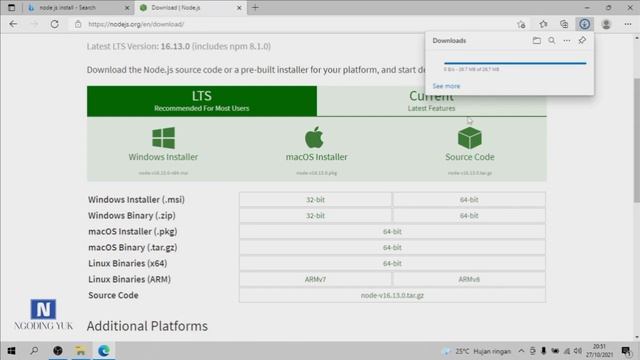Open the browser profile avatar
640x360 pixels.
[x=606, y=24]
